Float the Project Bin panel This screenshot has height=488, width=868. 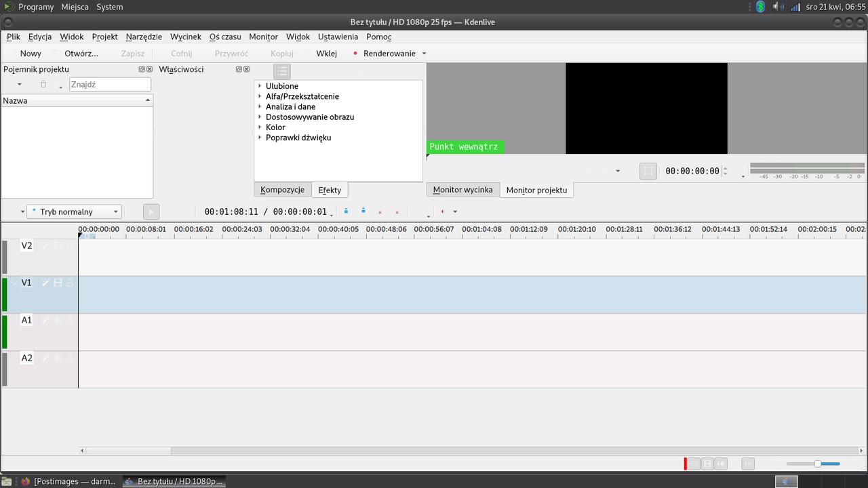142,69
